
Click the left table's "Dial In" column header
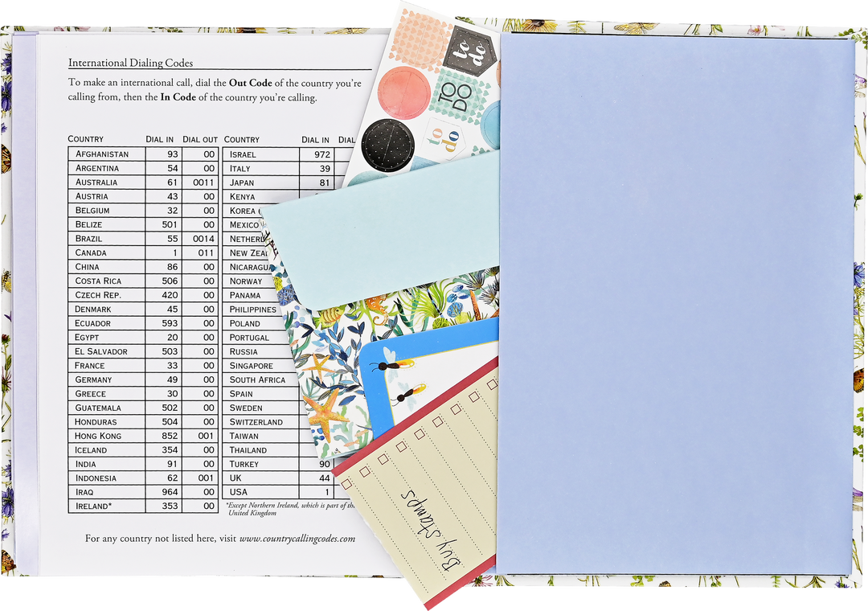[159, 139]
